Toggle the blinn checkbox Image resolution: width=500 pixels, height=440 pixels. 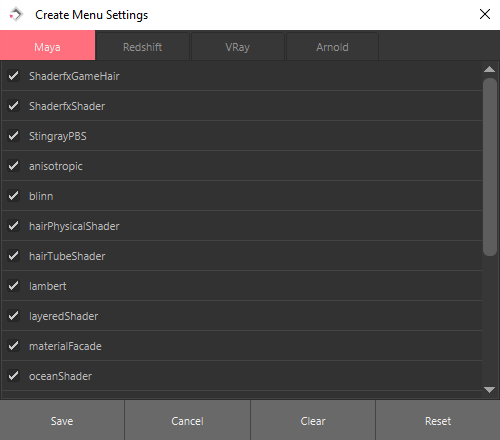pyautogui.click(x=14, y=196)
